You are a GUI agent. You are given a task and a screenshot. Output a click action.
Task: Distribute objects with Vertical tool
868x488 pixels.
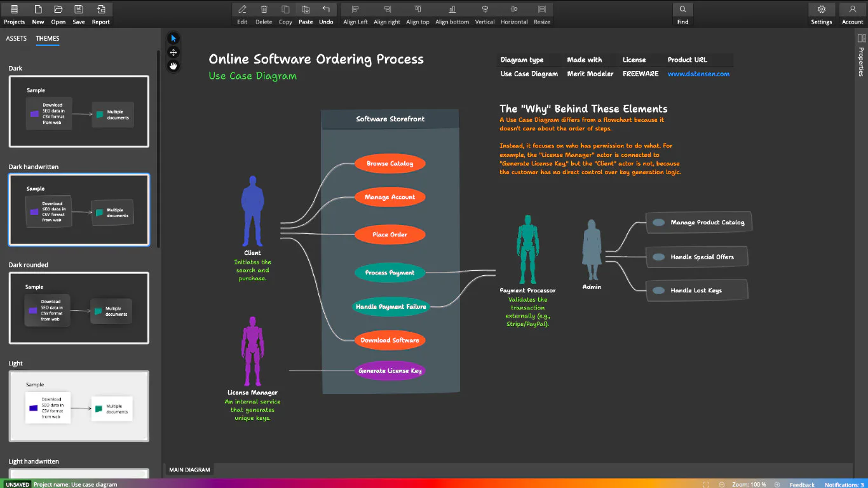tap(485, 14)
